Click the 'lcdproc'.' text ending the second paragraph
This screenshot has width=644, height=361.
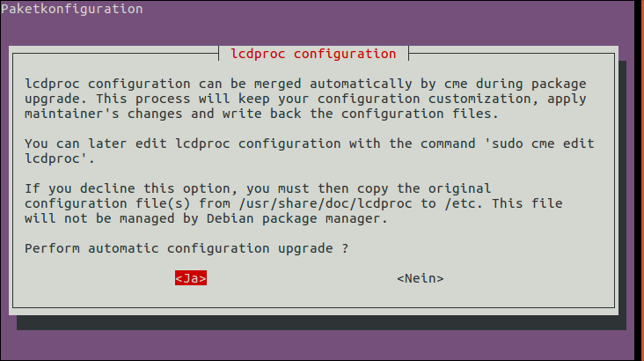[60, 158]
